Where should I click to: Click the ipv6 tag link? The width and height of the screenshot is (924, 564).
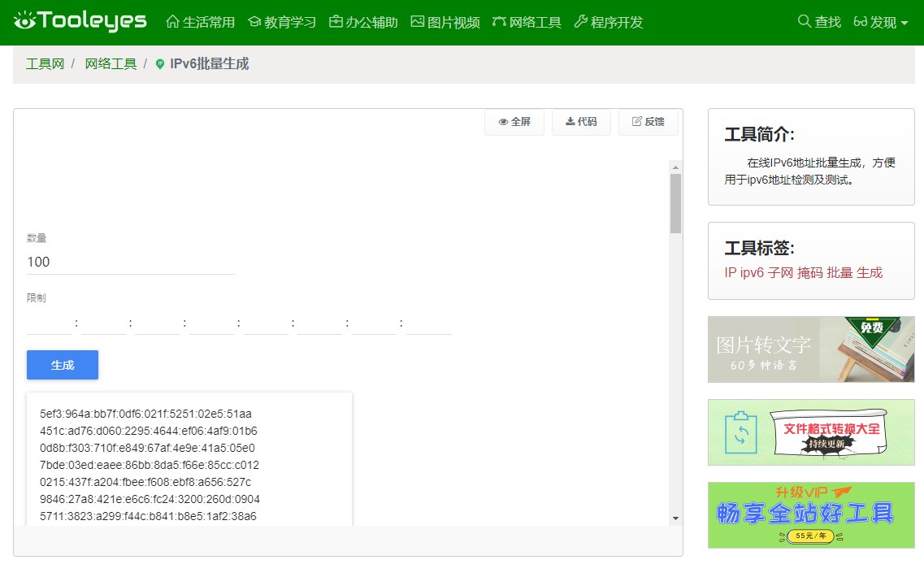pyautogui.click(x=752, y=273)
